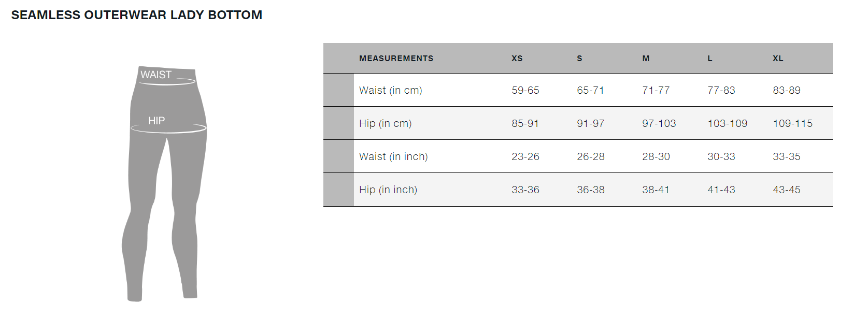This screenshot has width=868, height=317.
Task: Click the Waist (in inch) row label
Action: pyautogui.click(x=393, y=156)
